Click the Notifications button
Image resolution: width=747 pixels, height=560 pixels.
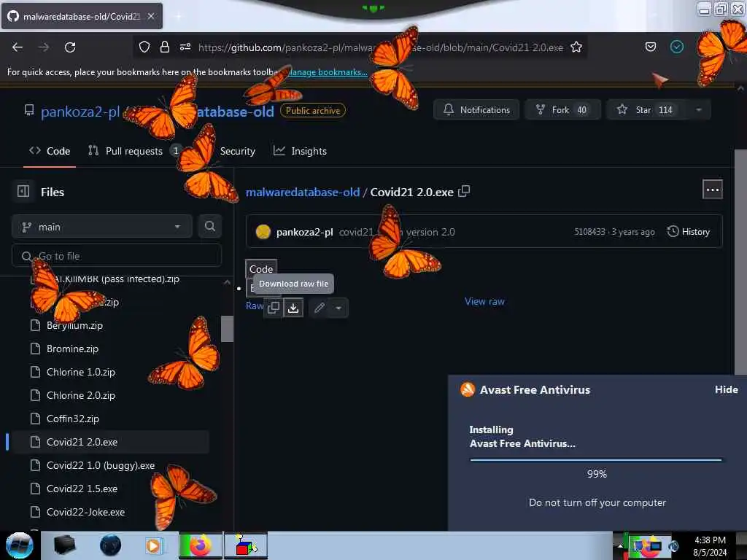476,109
